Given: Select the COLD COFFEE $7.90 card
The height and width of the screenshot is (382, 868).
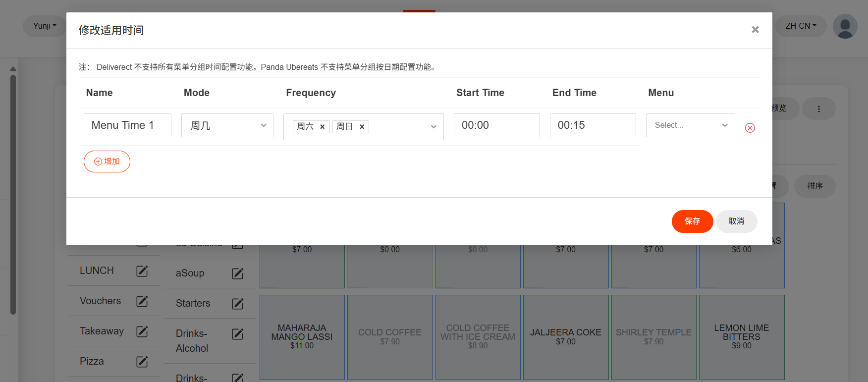Looking at the screenshot, I should pyautogui.click(x=390, y=337).
